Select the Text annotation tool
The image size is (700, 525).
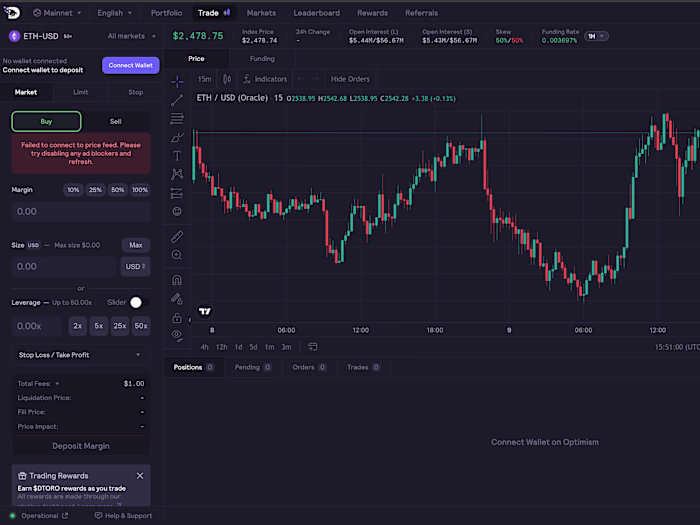coord(177,156)
